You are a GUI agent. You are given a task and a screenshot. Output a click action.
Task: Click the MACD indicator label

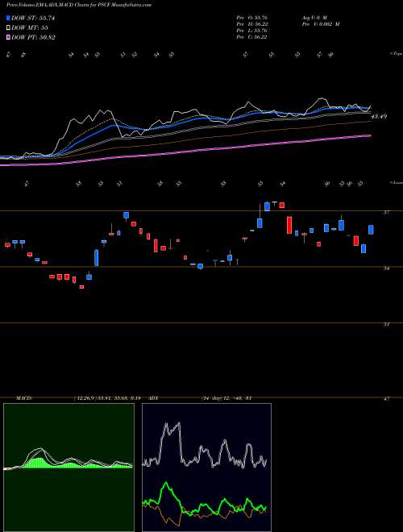pyautogui.click(x=23, y=398)
